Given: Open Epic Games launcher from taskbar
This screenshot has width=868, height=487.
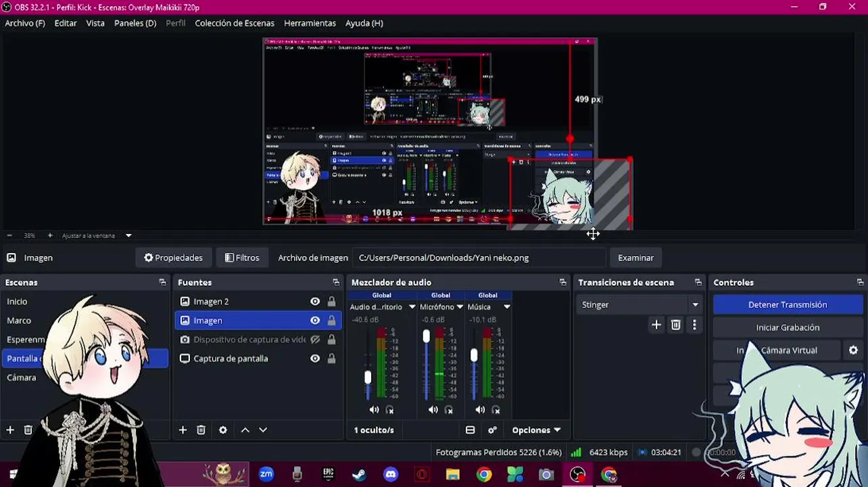Looking at the screenshot, I should (328, 475).
